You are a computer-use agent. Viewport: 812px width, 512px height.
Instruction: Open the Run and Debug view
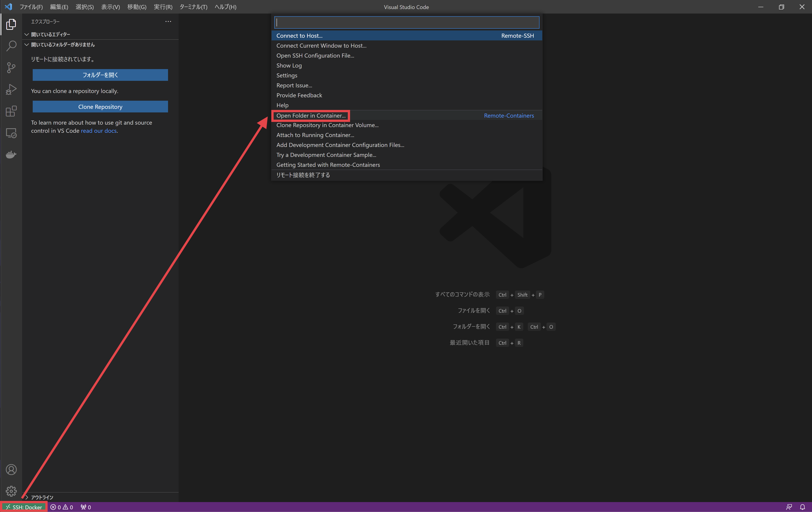coord(11,89)
